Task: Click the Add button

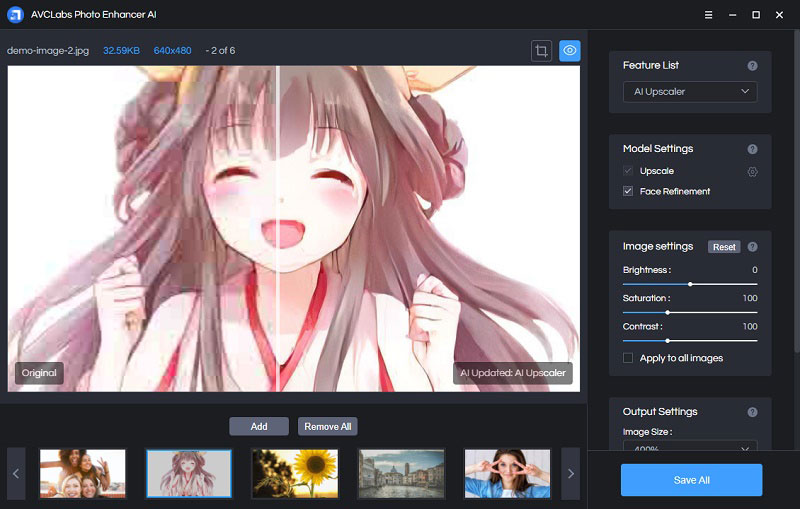Action: point(259,426)
